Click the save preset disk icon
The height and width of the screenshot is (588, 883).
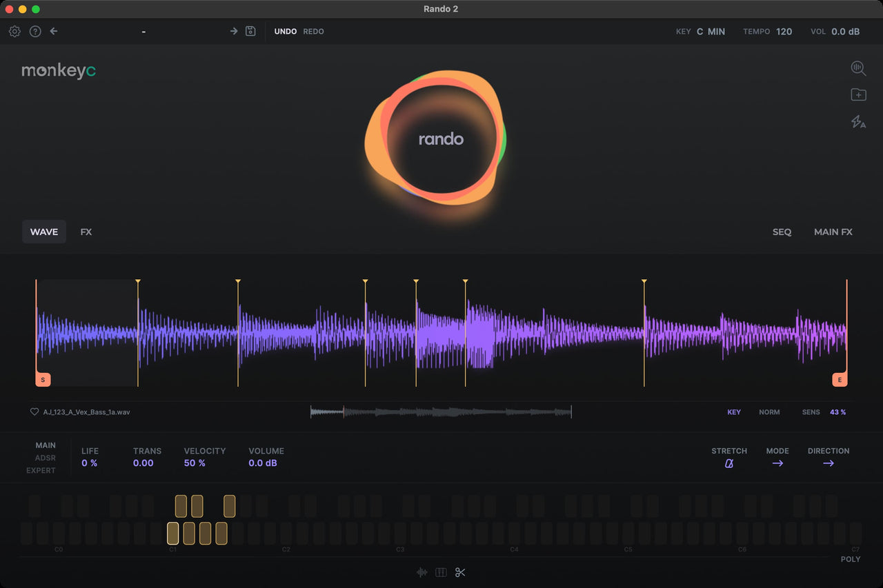tap(251, 31)
